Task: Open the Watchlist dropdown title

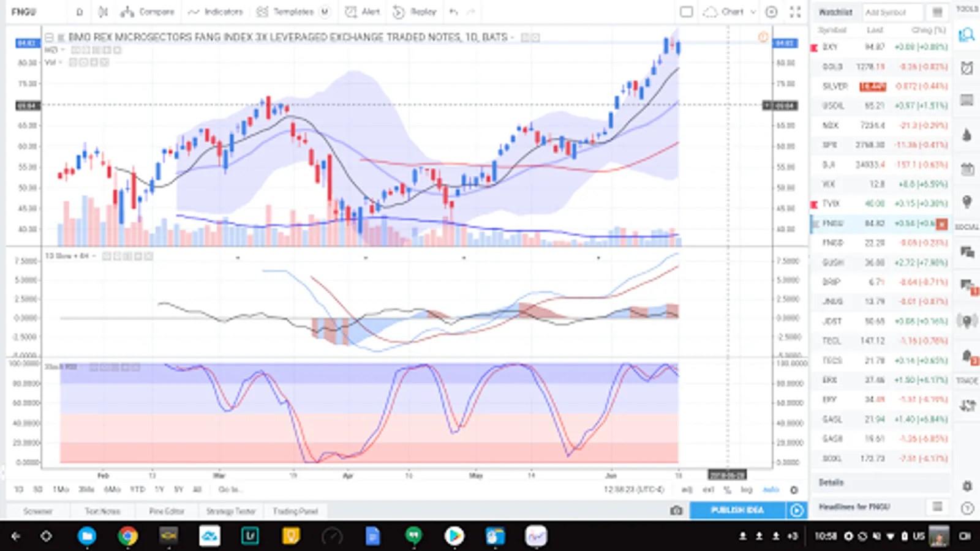Action: coord(835,12)
